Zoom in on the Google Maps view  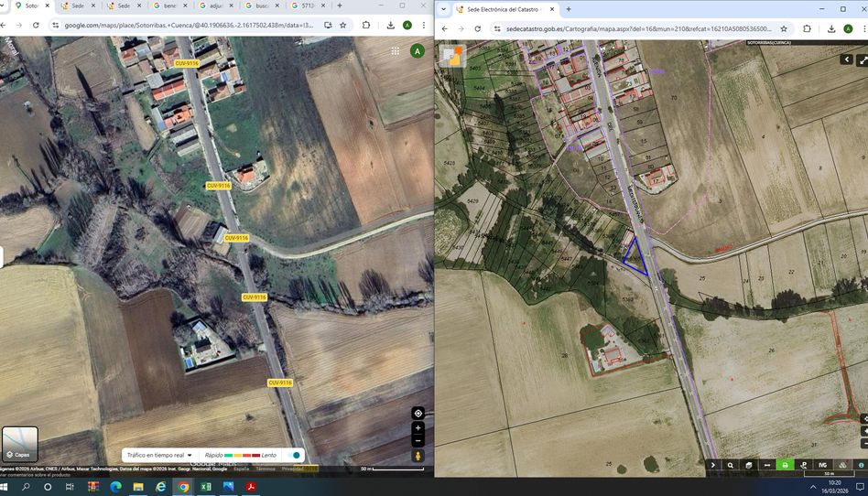pyautogui.click(x=418, y=428)
